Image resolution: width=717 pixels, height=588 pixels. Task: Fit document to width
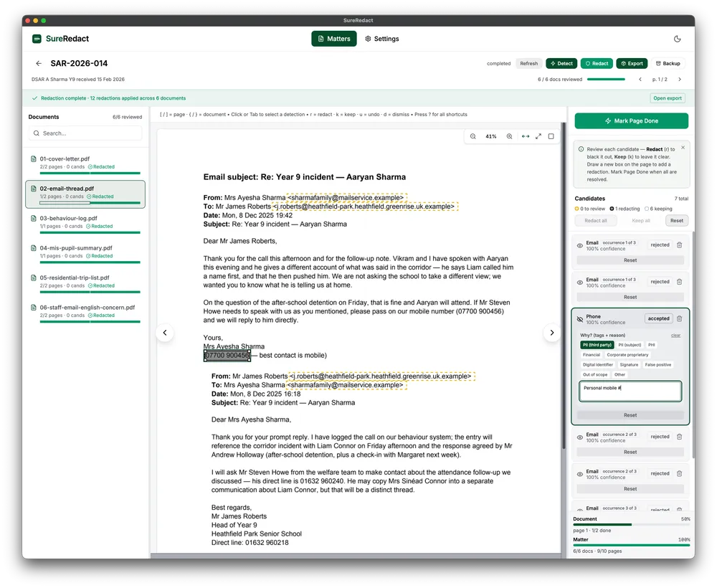526,136
